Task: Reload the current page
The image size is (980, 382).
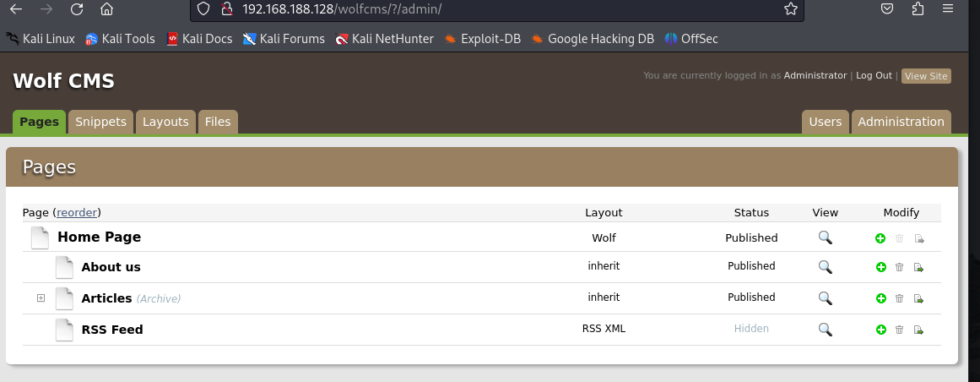Action: 76,8
